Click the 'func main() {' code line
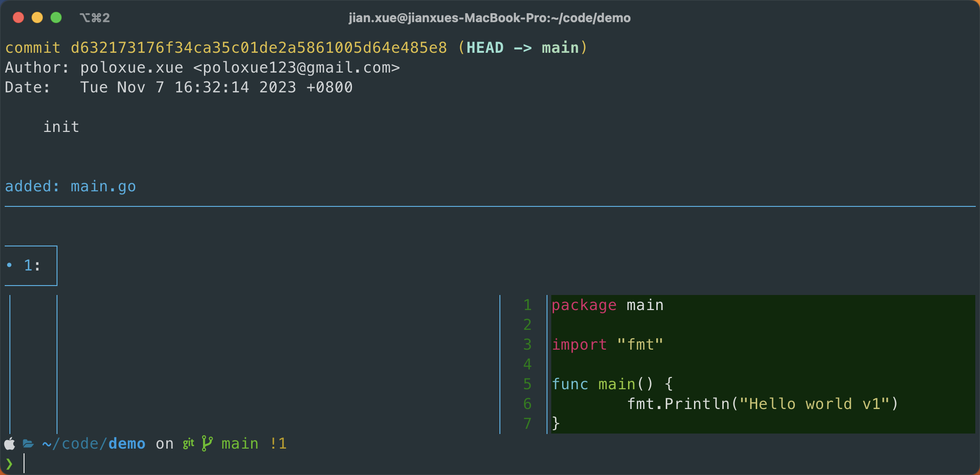 tap(612, 385)
